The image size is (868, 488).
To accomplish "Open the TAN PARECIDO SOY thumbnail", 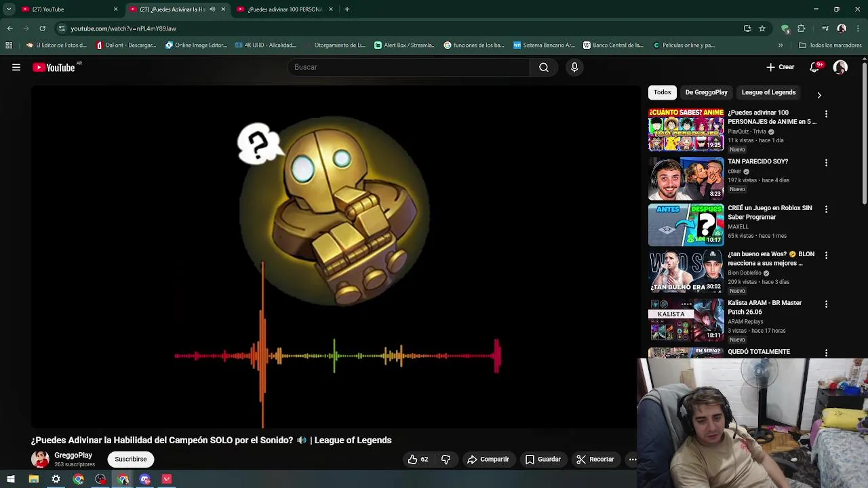I will pos(686,178).
